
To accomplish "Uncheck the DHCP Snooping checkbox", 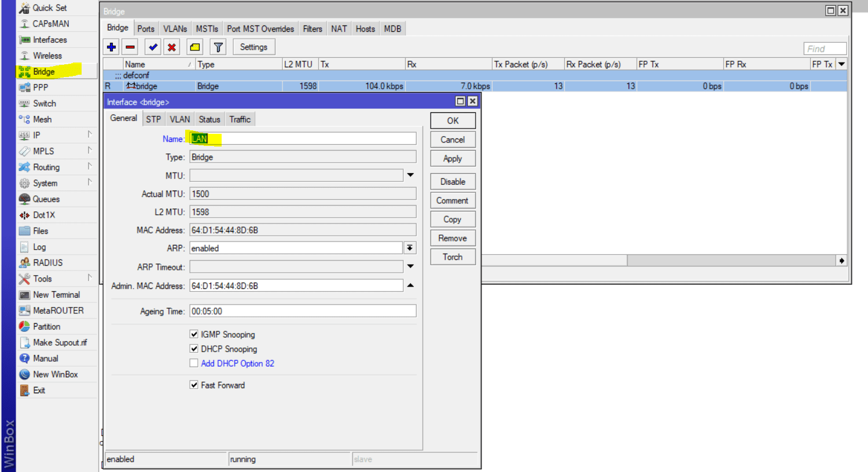I will (194, 349).
